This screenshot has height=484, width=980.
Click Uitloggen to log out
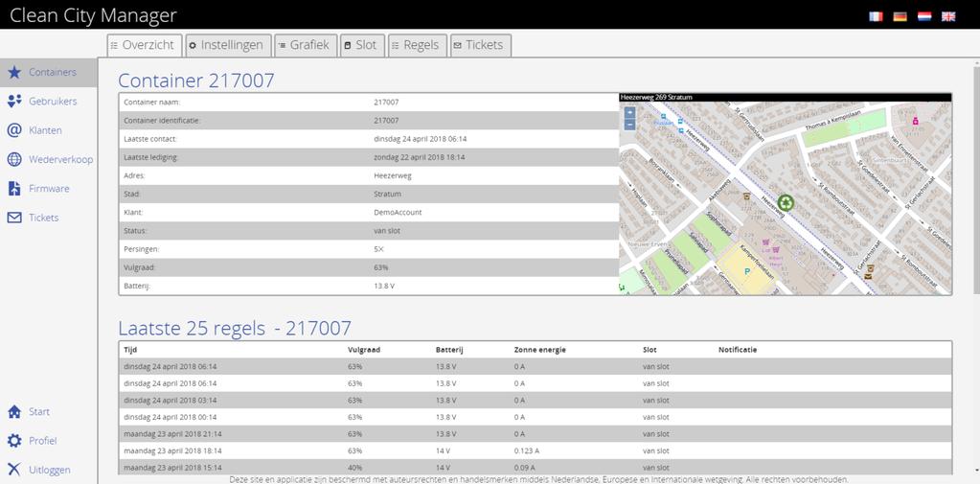click(x=50, y=470)
